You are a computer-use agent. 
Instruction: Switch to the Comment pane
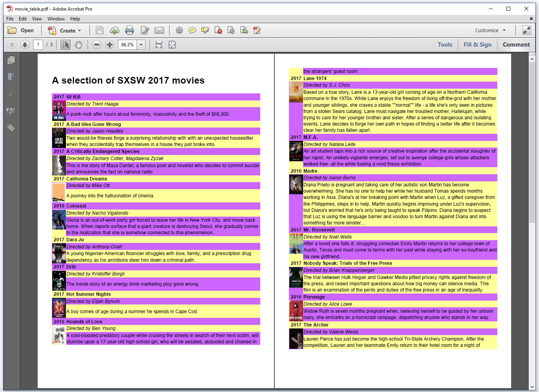[x=516, y=44]
